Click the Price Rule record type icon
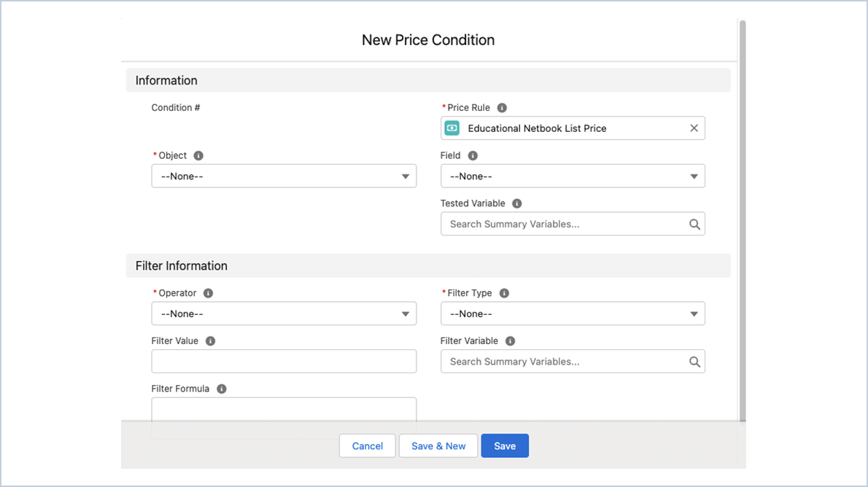The height and width of the screenshot is (487, 868). point(452,128)
